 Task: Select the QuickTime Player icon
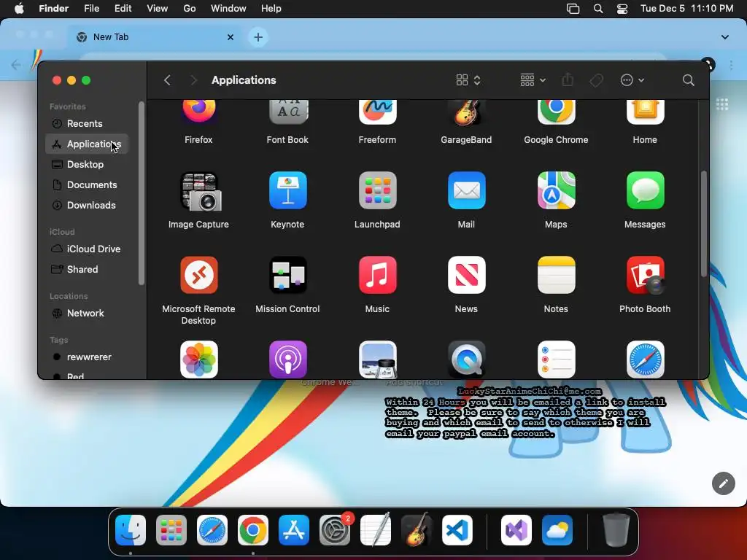coord(466,359)
